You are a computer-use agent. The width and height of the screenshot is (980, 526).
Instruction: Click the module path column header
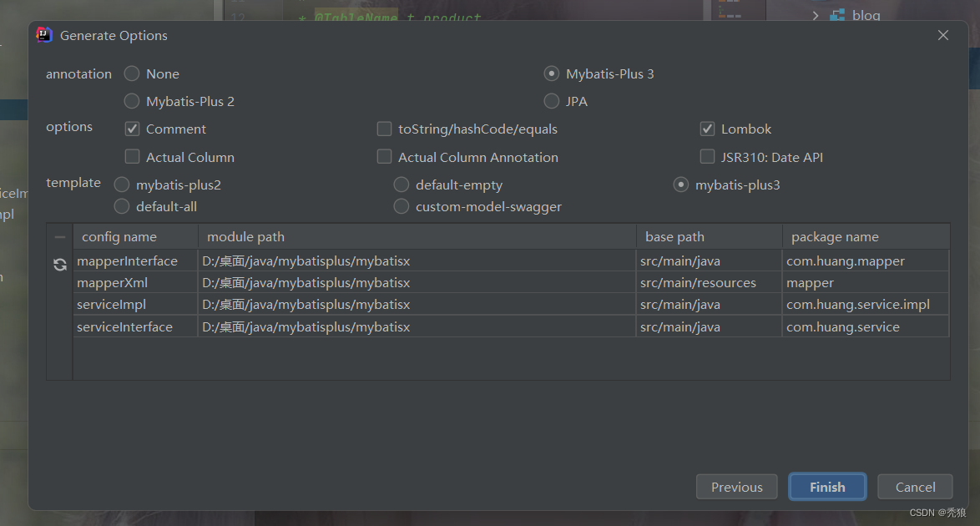click(x=417, y=236)
